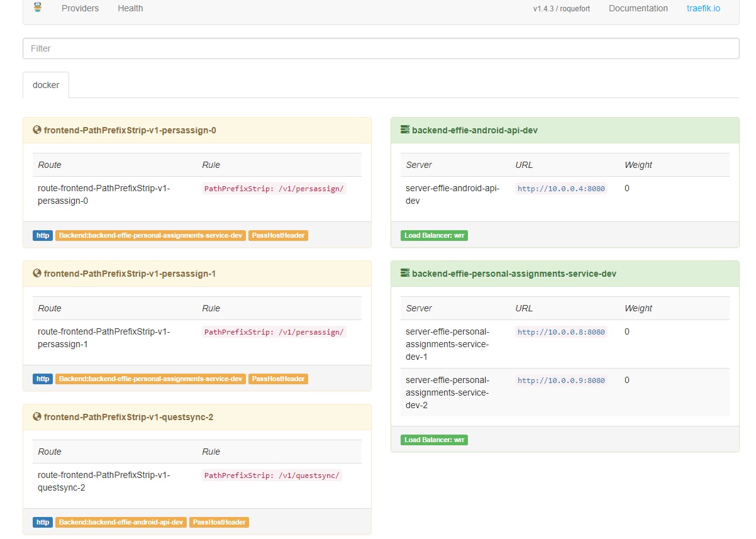Image resolution: width=756 pixels, height=539 pixels.
Task: Open the Health page
Action: point(130,8)
